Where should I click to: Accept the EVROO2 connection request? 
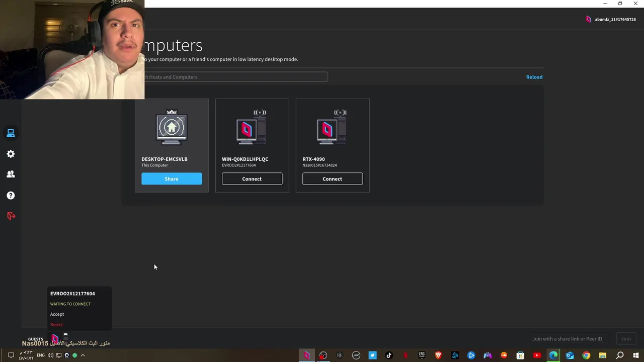(x=57, y=314)
